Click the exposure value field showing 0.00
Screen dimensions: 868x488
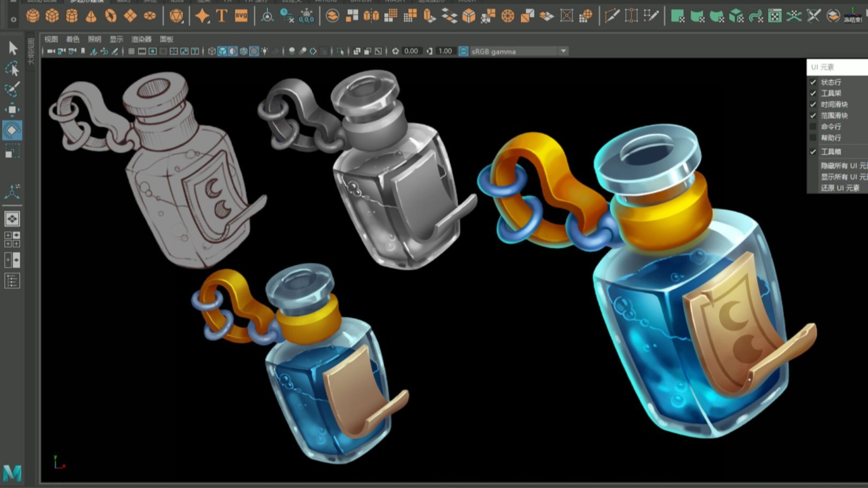[x=411, y=51]
